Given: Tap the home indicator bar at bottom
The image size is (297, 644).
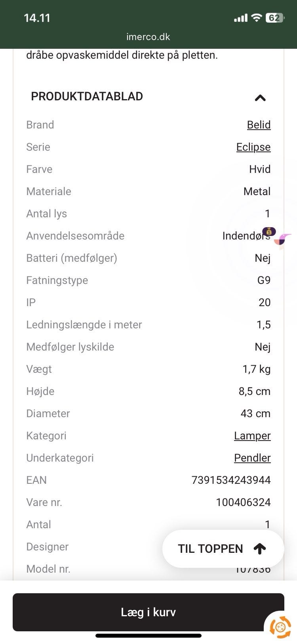Looking at the screenshot, I should tap(148, 636).
